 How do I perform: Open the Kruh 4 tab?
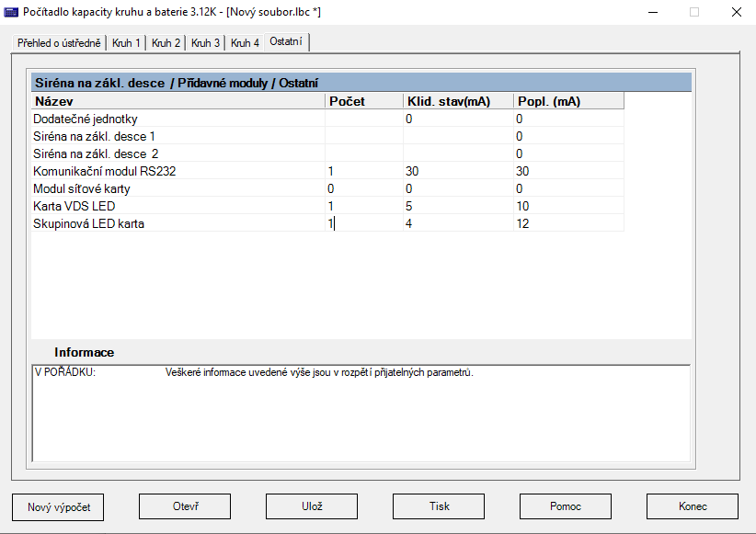pos(245,43)
